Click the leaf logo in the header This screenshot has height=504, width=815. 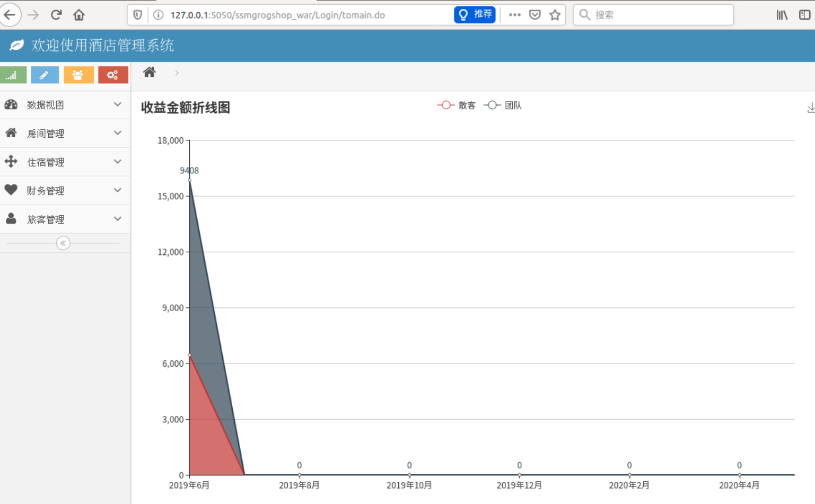(17, 45)
